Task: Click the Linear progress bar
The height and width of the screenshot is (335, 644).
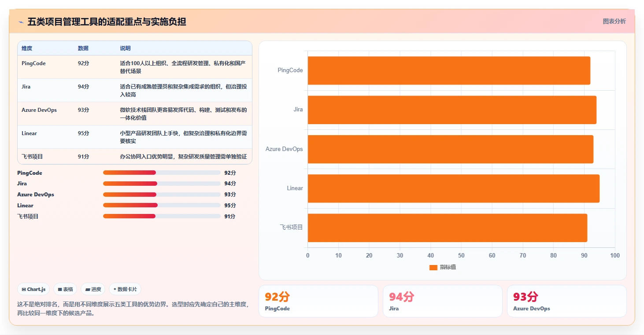Action: tap(162, 205)
